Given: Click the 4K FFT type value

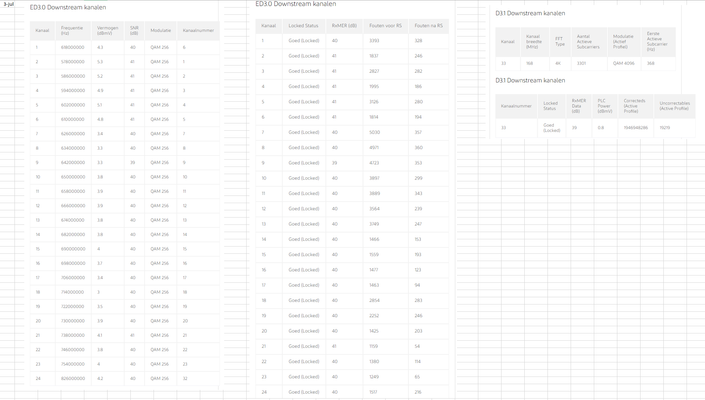Looking at the screenshot, I should pos(558,63).
